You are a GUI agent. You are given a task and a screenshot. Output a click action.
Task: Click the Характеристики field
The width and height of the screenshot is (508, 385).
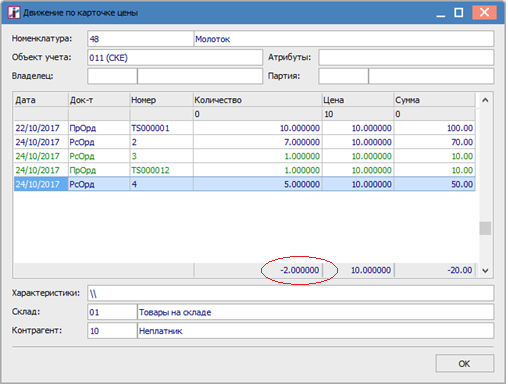tap(291, 294)
